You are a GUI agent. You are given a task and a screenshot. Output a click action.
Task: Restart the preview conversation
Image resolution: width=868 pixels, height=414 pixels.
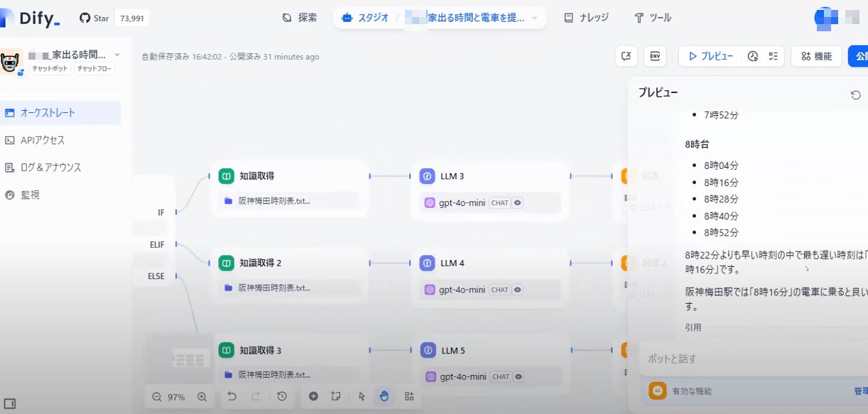point(856,95)
